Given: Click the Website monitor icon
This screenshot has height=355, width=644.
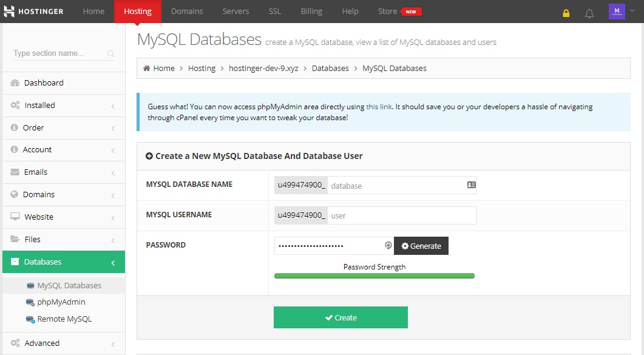Looking at the screenshot, I should click(x=15, y=216).
